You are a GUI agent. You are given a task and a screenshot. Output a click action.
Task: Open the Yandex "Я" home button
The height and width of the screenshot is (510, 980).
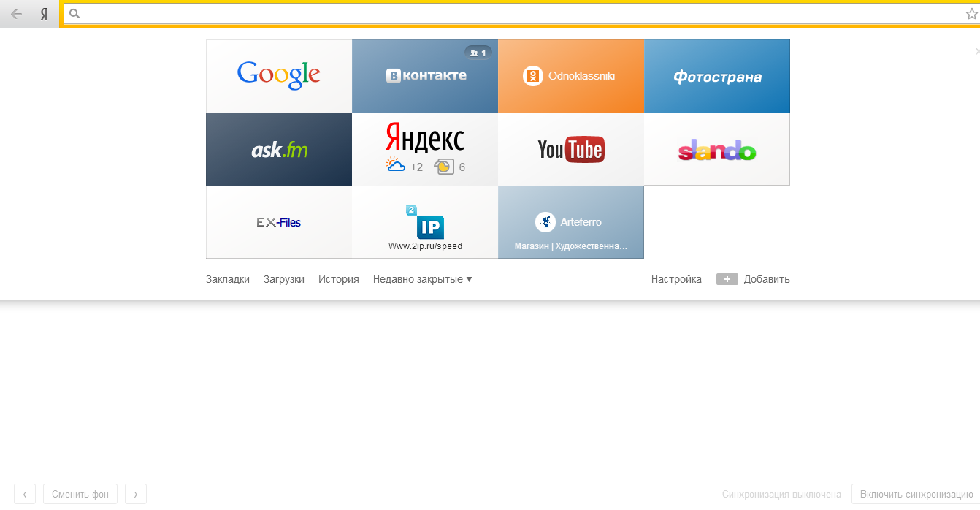point(44,14)
